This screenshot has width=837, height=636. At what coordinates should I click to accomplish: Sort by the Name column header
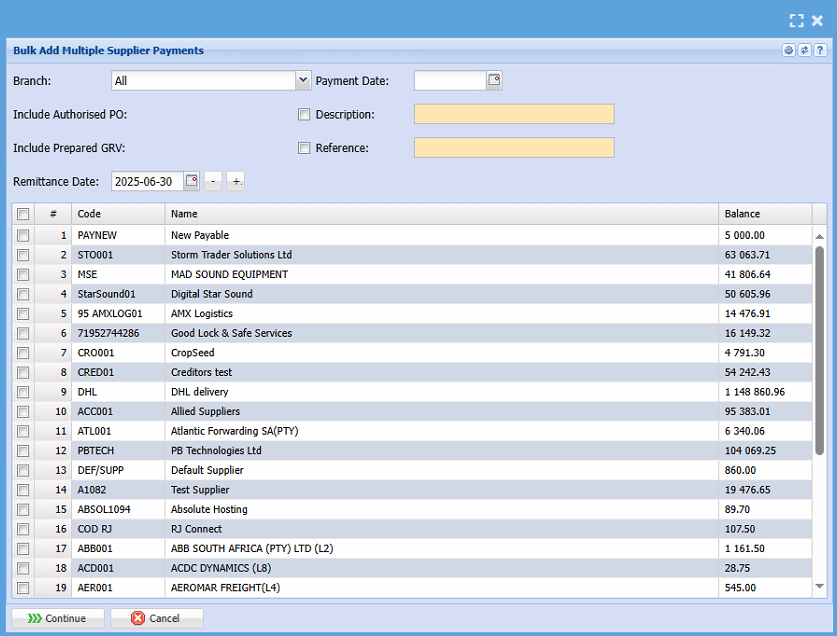point(440,214)
